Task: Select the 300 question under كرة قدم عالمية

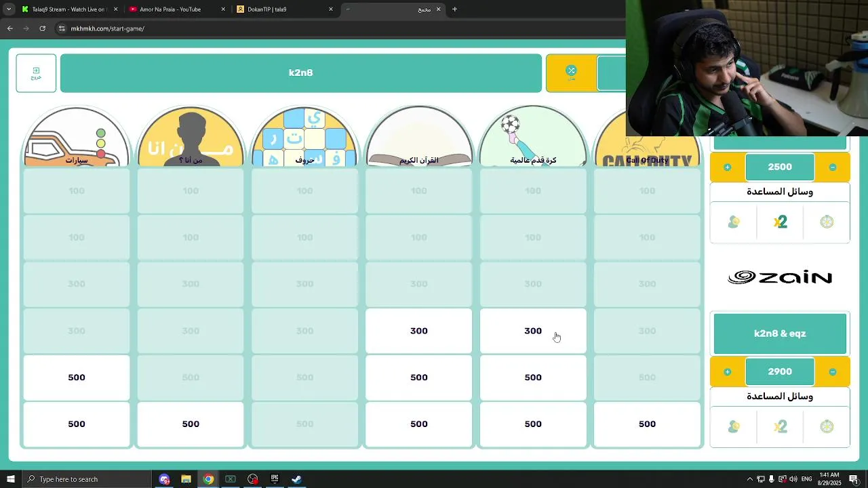Action: coord(533,331)
